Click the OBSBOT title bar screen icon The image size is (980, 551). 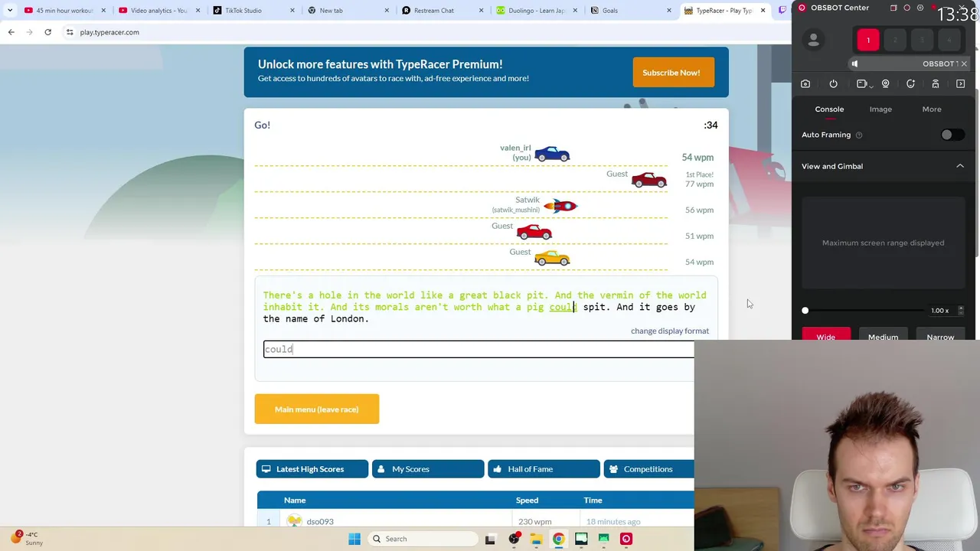pyautogui.click(x=893, y=8)
